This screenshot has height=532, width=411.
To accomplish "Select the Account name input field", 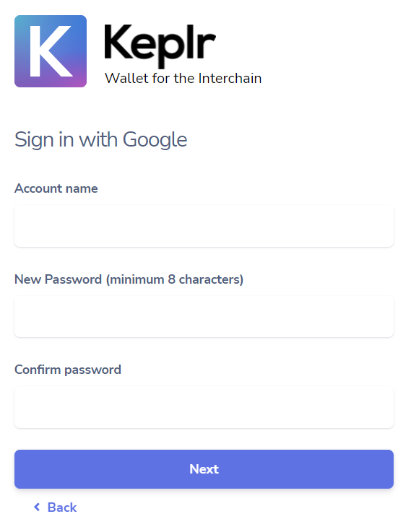I will (204, 226).
